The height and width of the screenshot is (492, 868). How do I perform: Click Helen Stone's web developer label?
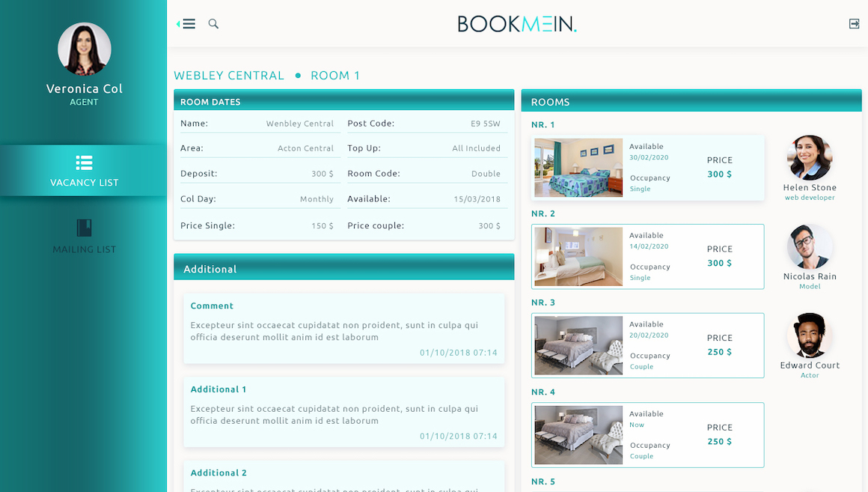click(810, 198)
